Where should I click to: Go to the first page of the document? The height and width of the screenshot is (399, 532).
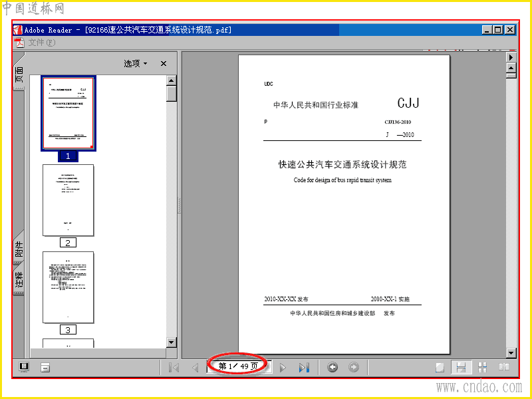click(174, 368)
